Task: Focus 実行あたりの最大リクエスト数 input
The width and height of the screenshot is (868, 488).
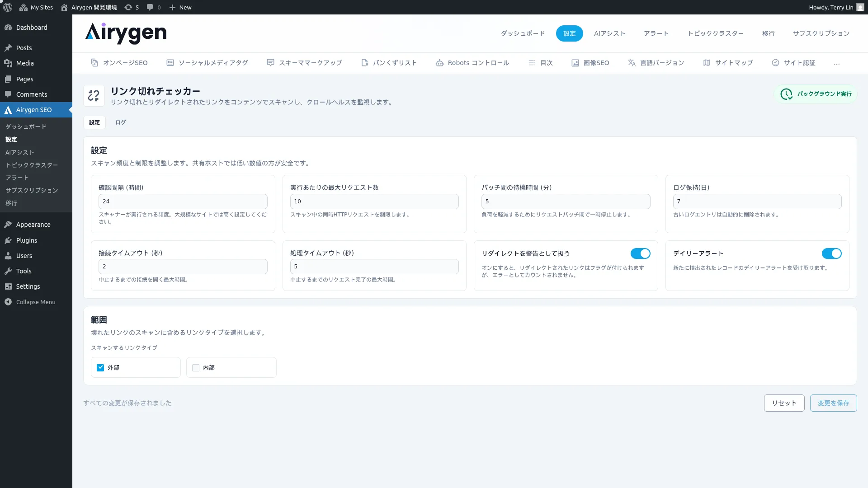Action: tap(374, 202)
